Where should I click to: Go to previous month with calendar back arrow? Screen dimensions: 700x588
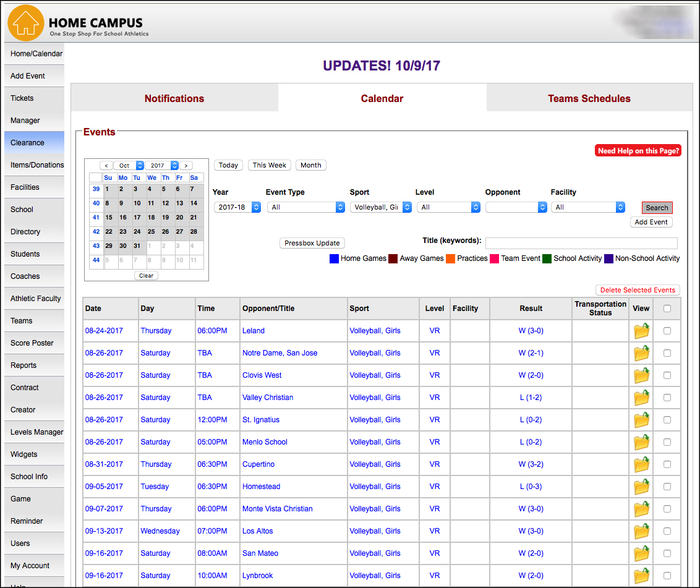[x=106, y=166]
